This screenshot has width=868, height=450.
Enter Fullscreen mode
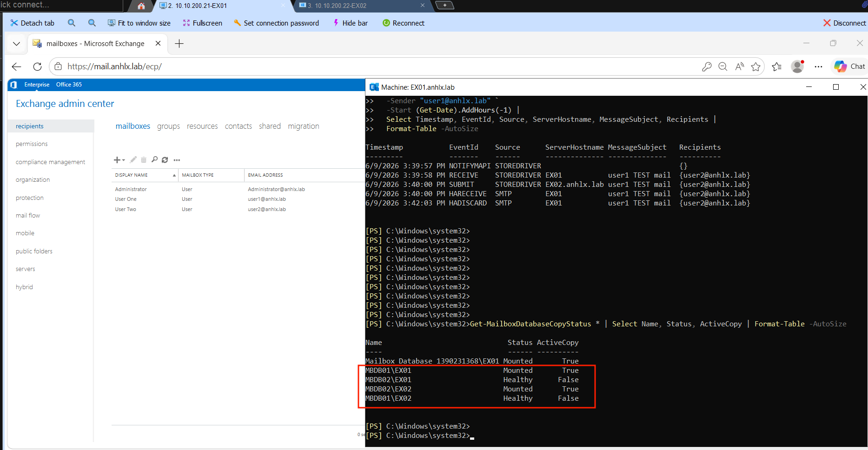pyautogui.click(x=202, y=23)
